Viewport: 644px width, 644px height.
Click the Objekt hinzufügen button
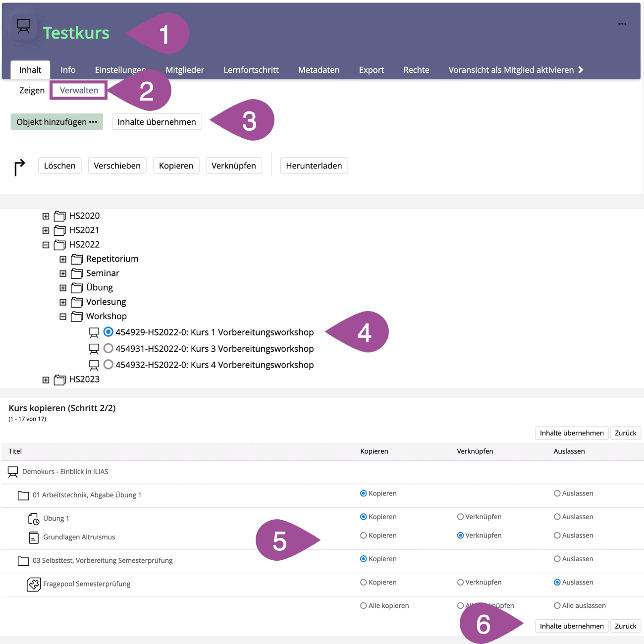pyautogui.click(x=56, y=122)
